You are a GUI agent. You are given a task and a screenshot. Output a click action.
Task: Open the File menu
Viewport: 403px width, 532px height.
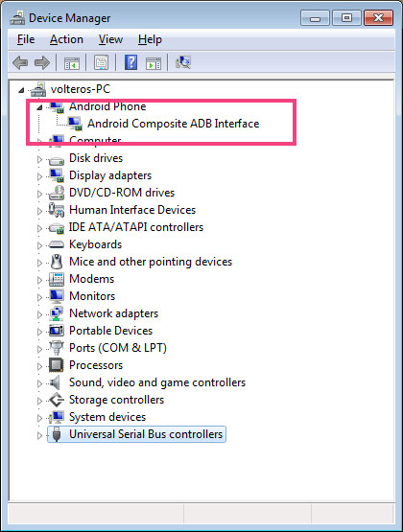click(26, 39)
